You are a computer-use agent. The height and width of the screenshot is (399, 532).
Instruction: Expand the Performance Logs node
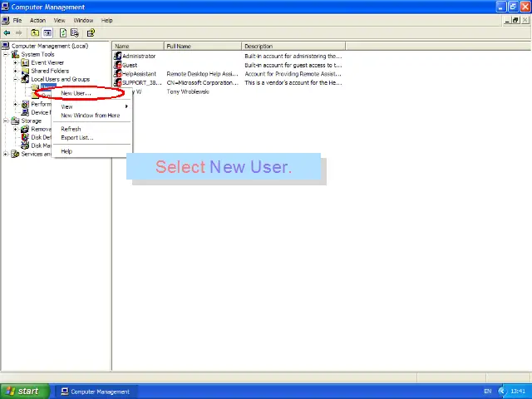15,104
